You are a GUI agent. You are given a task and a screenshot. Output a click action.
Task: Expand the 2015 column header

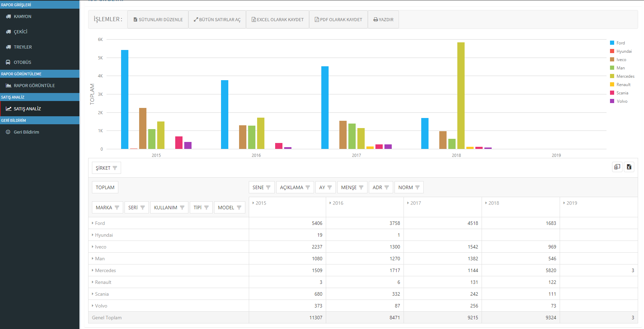click(x=253, y=203)
